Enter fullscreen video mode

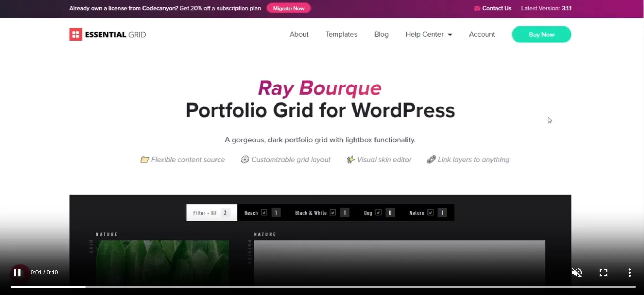tap(603, 273)
